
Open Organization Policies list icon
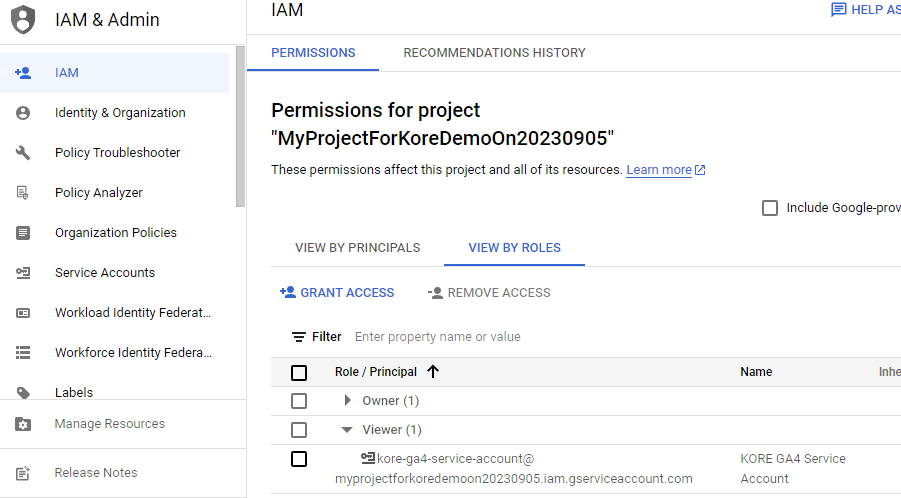coord(23,233)
